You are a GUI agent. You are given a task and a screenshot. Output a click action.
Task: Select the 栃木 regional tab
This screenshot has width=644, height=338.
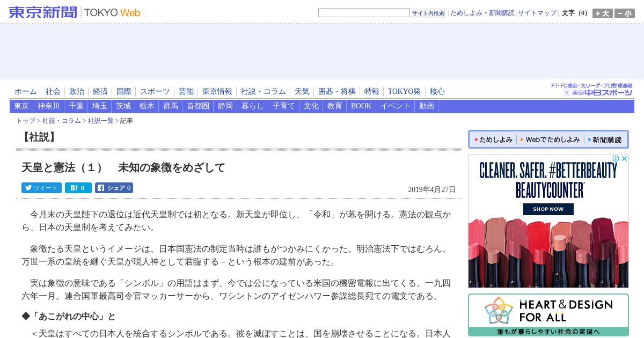click(x=147, y=106)
